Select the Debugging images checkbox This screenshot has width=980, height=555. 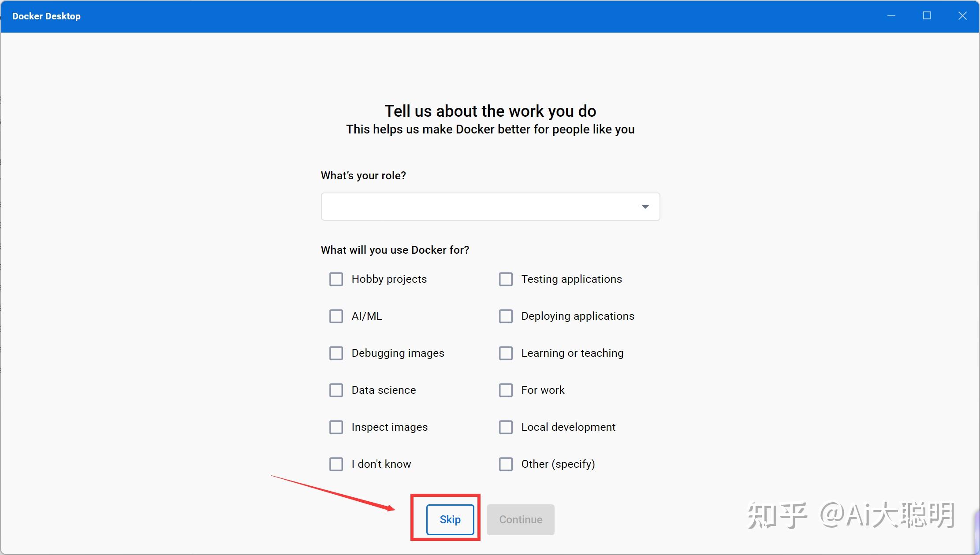coord(336,353)
